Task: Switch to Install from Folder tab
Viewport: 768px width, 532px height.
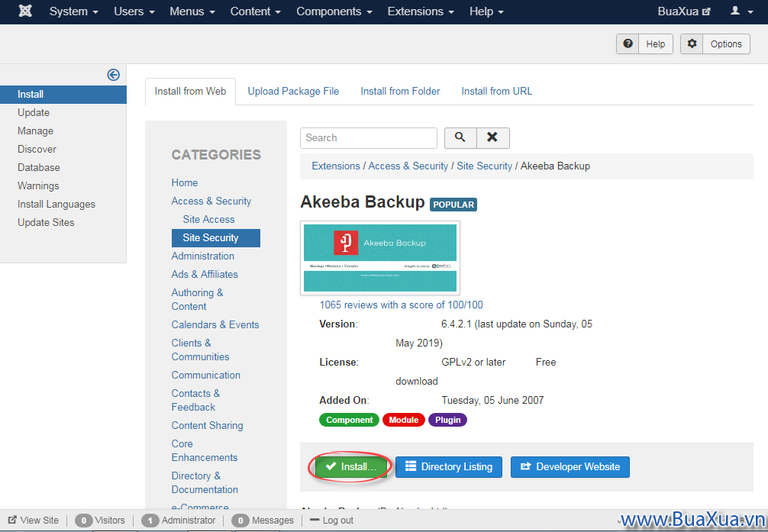Action: 400,91
